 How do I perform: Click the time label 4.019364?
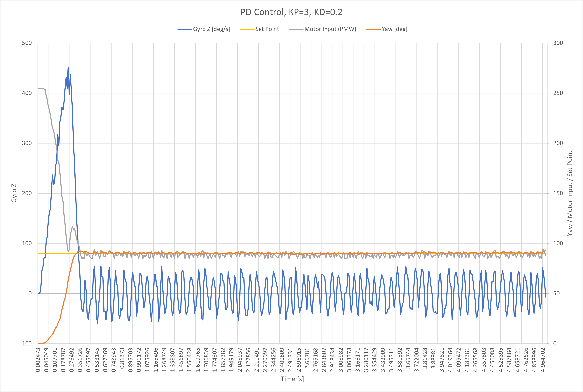pyautogui.click(x=450, y=360)
